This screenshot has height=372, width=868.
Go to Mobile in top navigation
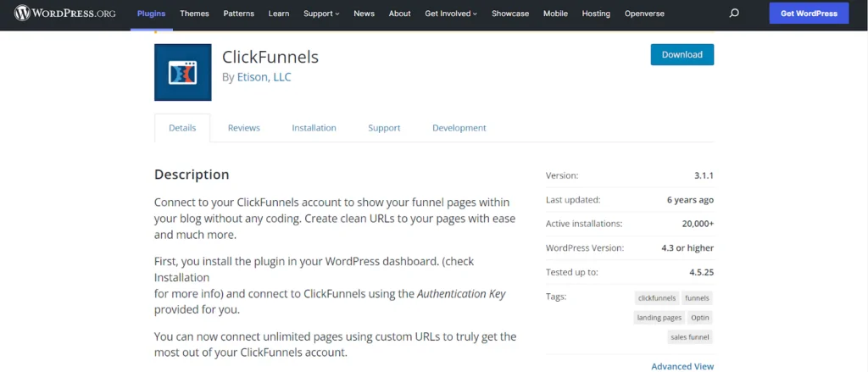click(x=555, y=14)
